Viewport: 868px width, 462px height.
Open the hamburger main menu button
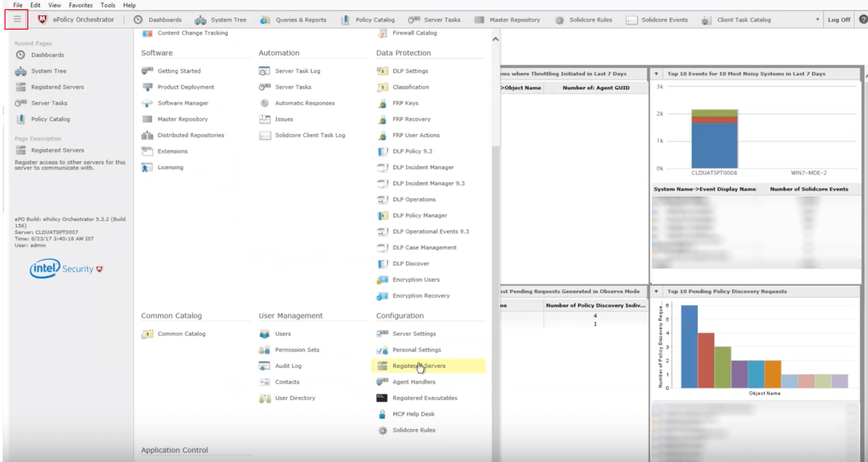(x=17, y=20)
